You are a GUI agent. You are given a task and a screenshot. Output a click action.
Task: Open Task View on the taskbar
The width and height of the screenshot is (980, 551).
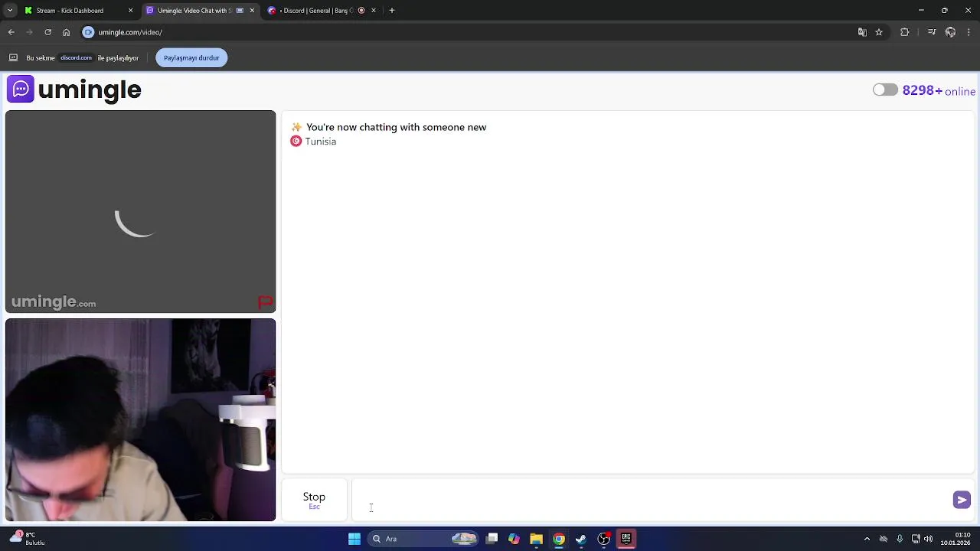point(492,539)
